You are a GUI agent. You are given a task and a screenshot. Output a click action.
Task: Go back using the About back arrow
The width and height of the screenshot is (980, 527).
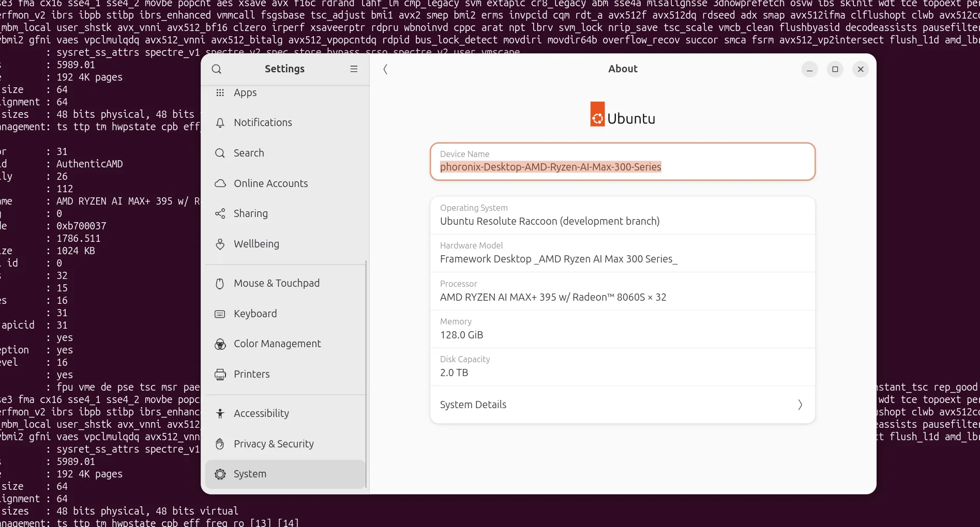coord(385,69)
